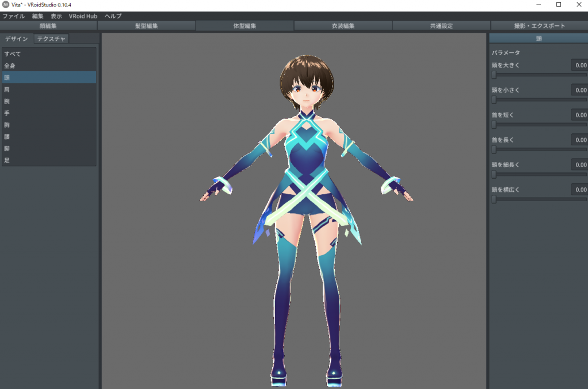Viewport: 588px width, 389px height.
Task: Click the 頭を小さく value field
Action: click(579, 90)
